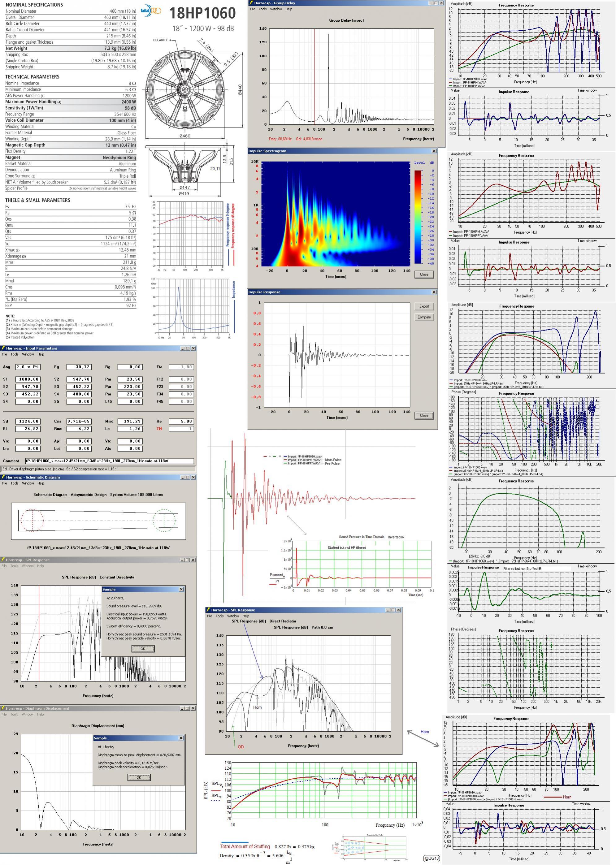Image resolution: width=616 pixels, height=865 pixels.
Task: Select the Rg input field
Action: pos(130,367)
